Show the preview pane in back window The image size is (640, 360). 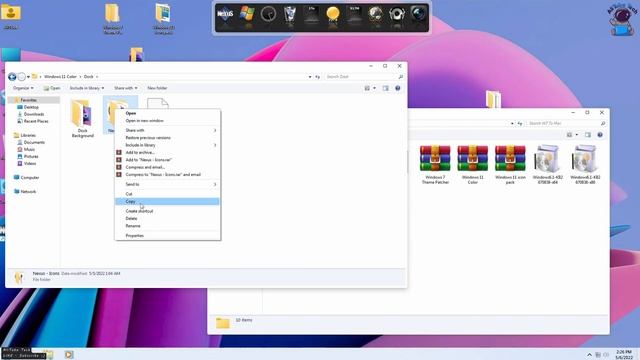tap(588, 135)
